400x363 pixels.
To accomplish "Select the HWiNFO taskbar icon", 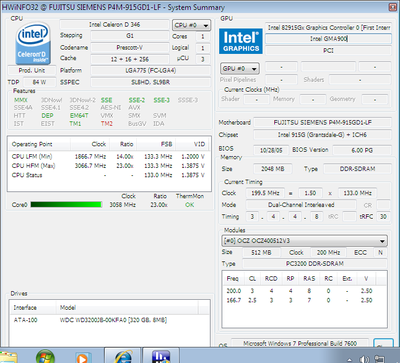I will point(161,357).
